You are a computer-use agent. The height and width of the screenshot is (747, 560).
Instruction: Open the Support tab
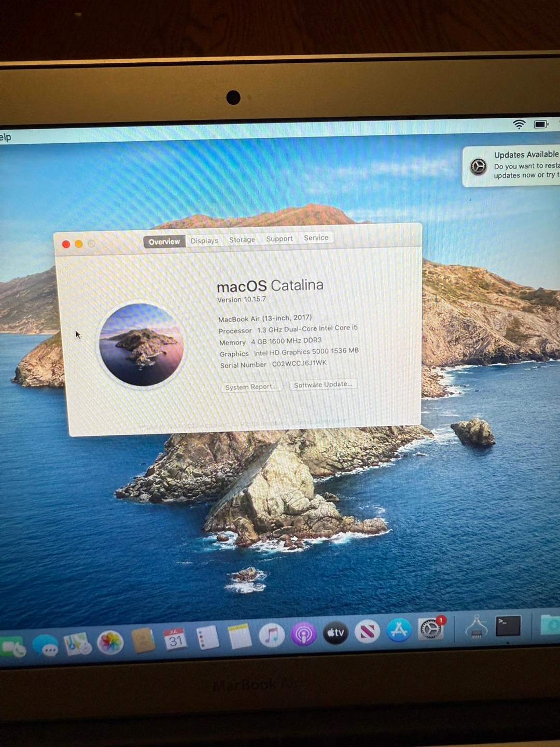[x=279, y=239]
